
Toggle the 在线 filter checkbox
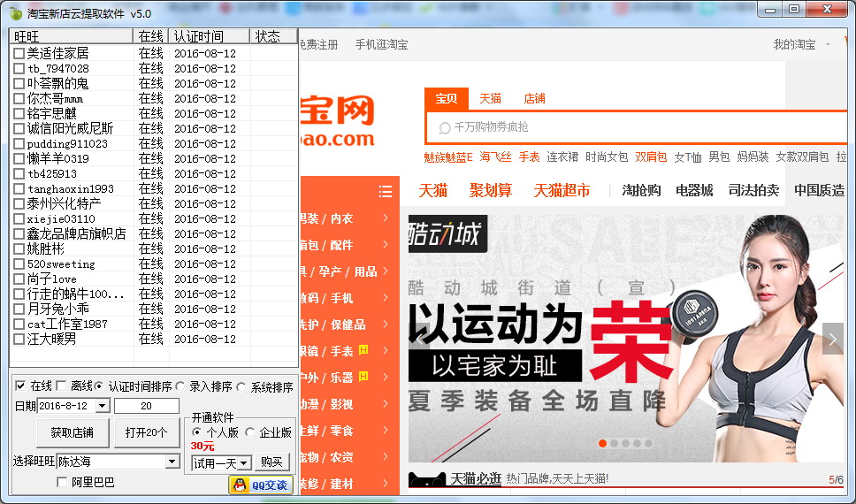click(20, 386)
